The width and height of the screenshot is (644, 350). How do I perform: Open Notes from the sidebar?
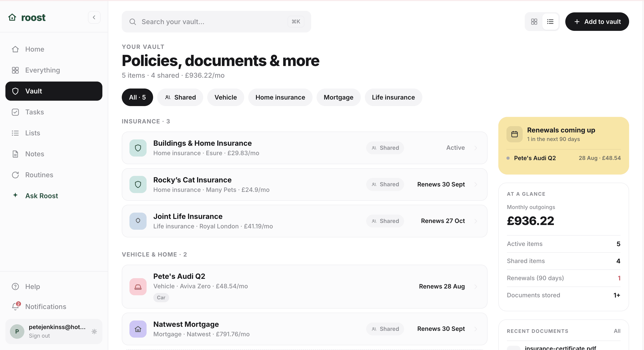pos(54,154)
